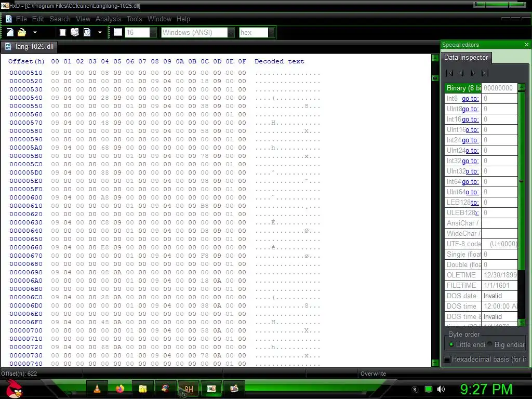The height and width of the screenshot is (399, 532).
Task: Open Firefox from the taskbar
Action: pyautogui.click(x=120, y=389)
